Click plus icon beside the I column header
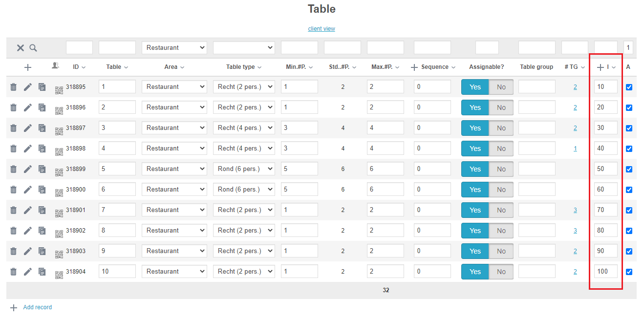The height and width of the screenshot is (321, 644). [x=601, y=67]
